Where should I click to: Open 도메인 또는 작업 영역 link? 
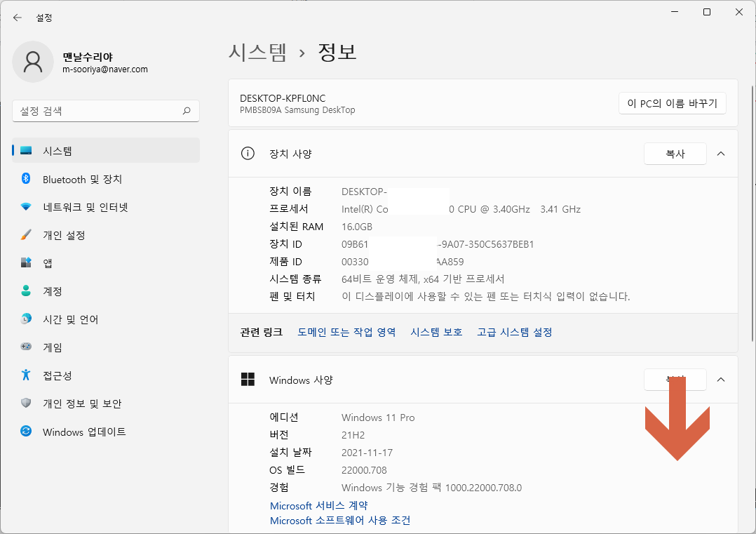pos(346,332)
